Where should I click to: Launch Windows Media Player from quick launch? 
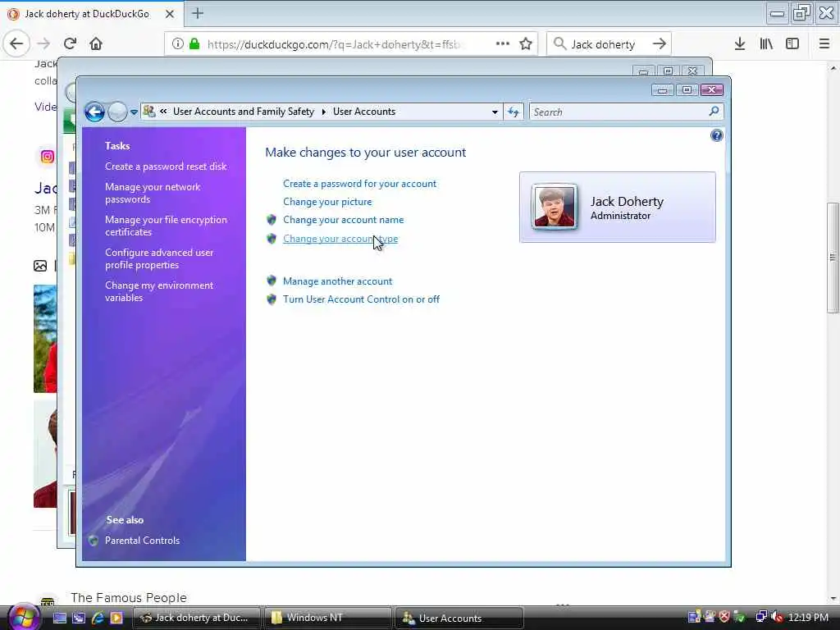pos(116,618)
